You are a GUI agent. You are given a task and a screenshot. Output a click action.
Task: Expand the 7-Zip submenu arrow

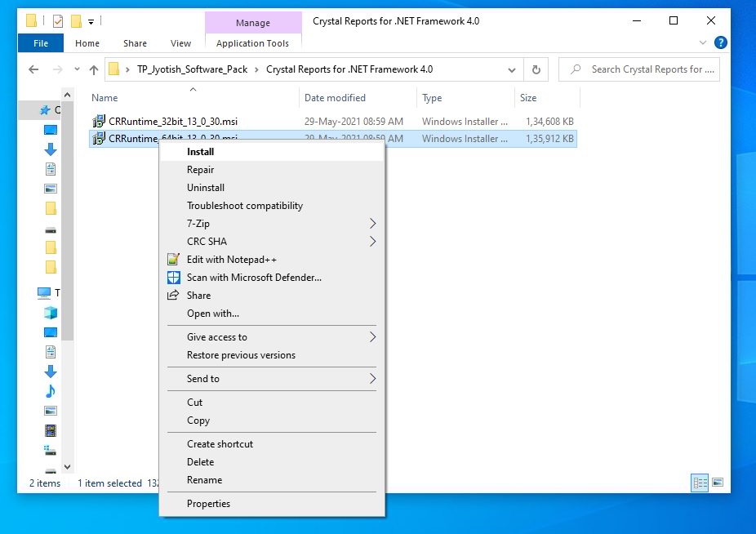point(372,224)
